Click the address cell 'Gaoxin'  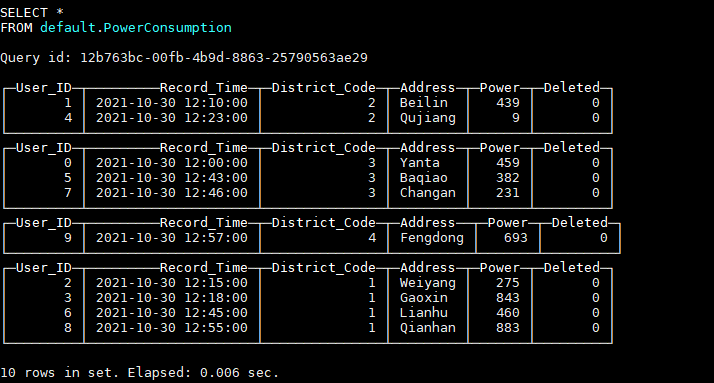coord(423,298)
